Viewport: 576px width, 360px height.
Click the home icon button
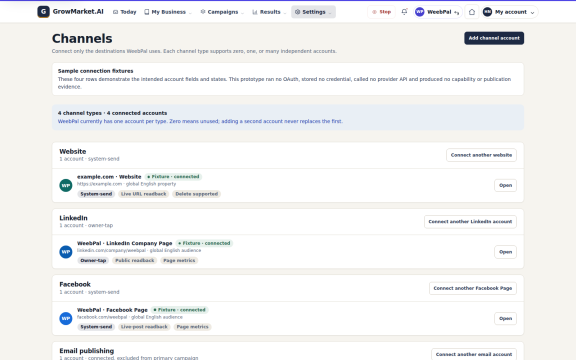[x=472, y=12]
